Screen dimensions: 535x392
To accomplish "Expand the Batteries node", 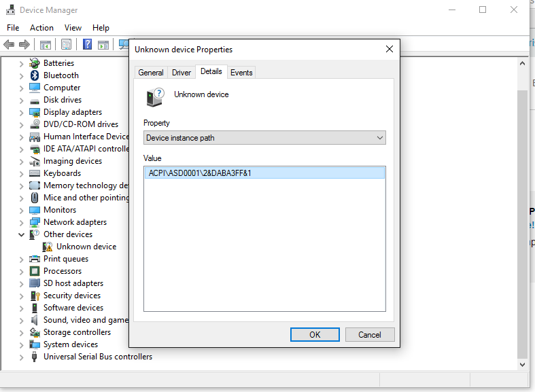I will [x=21, y=64].
